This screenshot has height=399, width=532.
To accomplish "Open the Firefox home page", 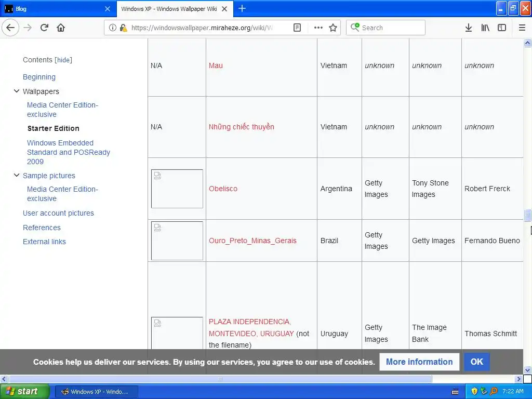I will [61, 28].
